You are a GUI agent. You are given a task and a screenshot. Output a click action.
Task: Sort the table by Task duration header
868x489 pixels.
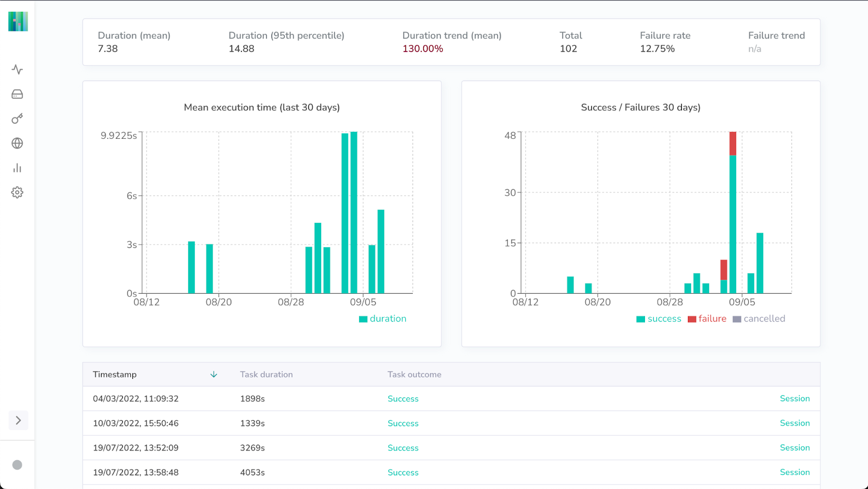(266, 374)
